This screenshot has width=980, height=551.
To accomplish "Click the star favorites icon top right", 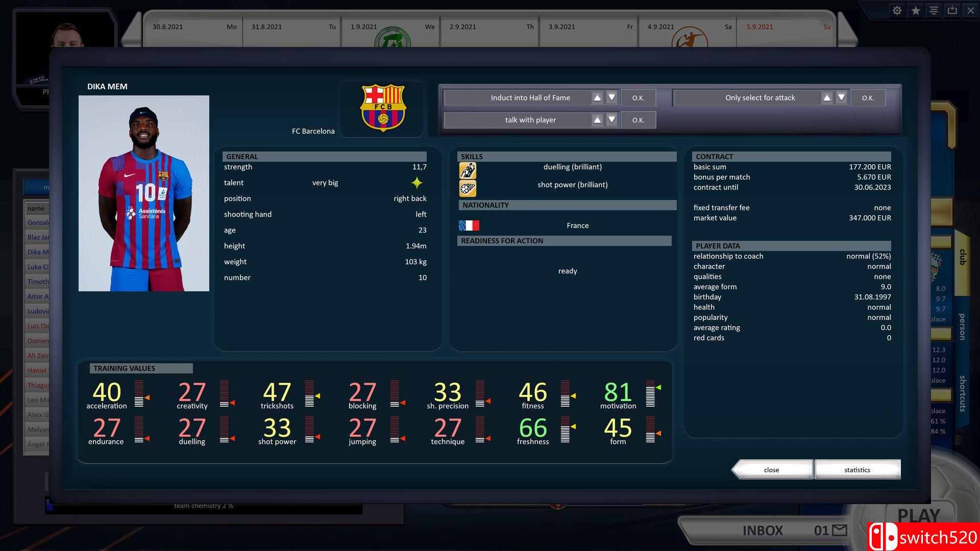I will coord(915,10).
